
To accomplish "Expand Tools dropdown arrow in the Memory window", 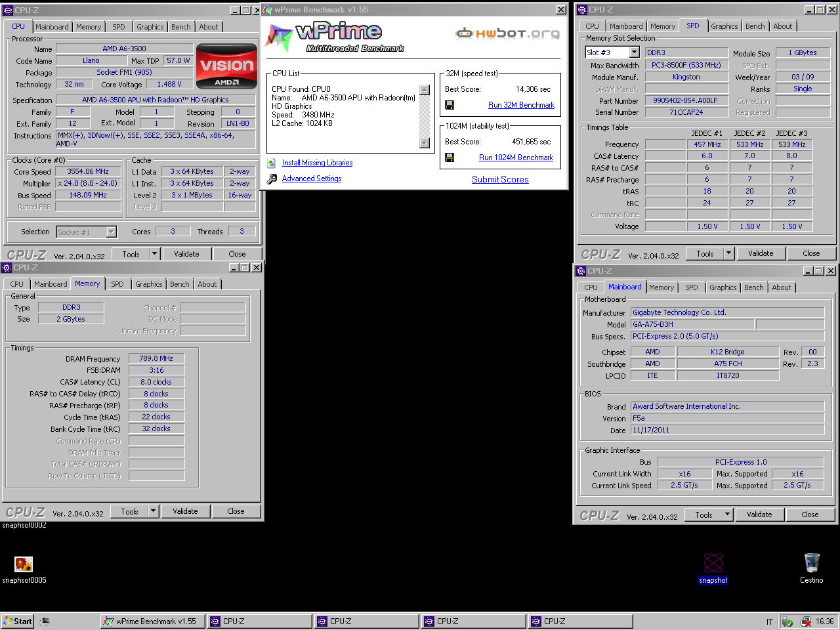I will 154,511.
